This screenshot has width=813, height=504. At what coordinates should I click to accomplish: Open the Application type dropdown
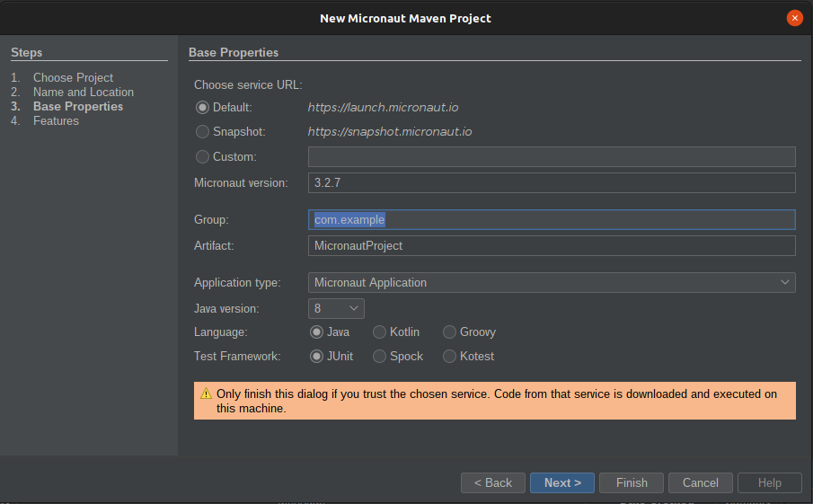click(552, 283)
